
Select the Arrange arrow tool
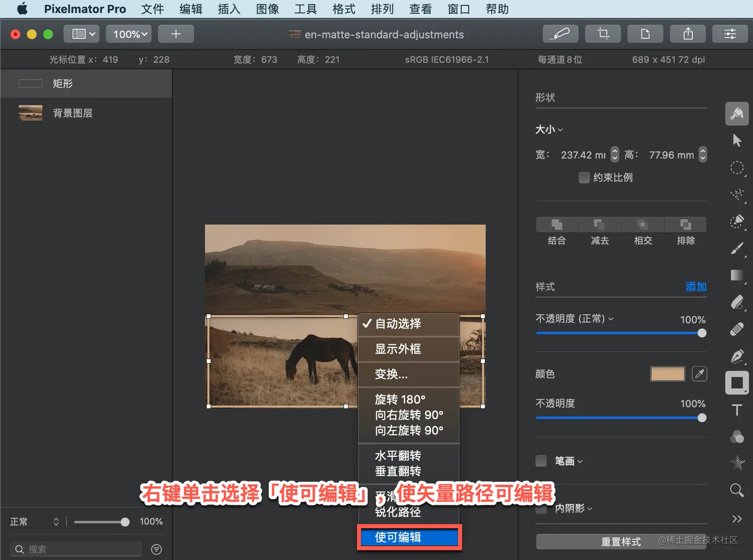tap(737, 140)
